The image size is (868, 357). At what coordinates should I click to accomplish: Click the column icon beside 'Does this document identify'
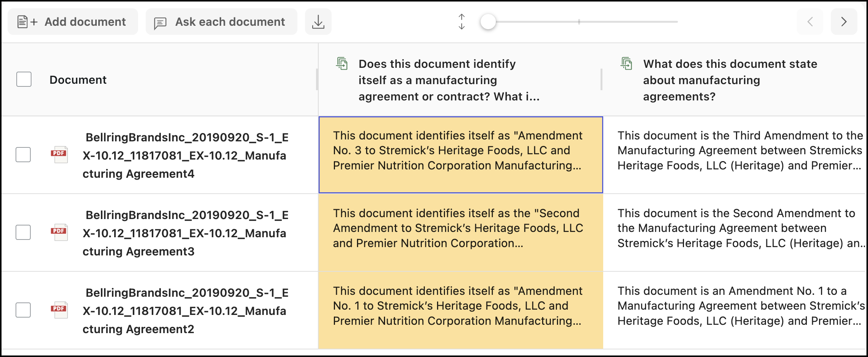342,64
